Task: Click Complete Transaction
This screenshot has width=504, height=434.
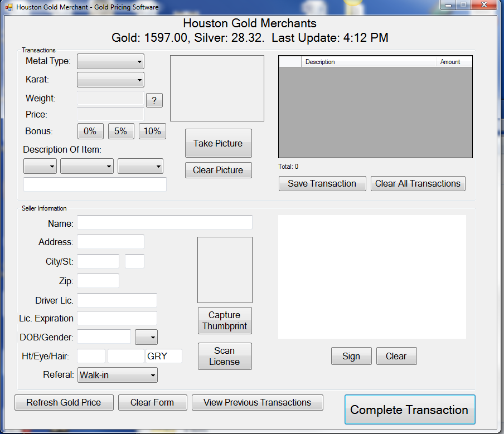Action: click(x=410, y=409)
